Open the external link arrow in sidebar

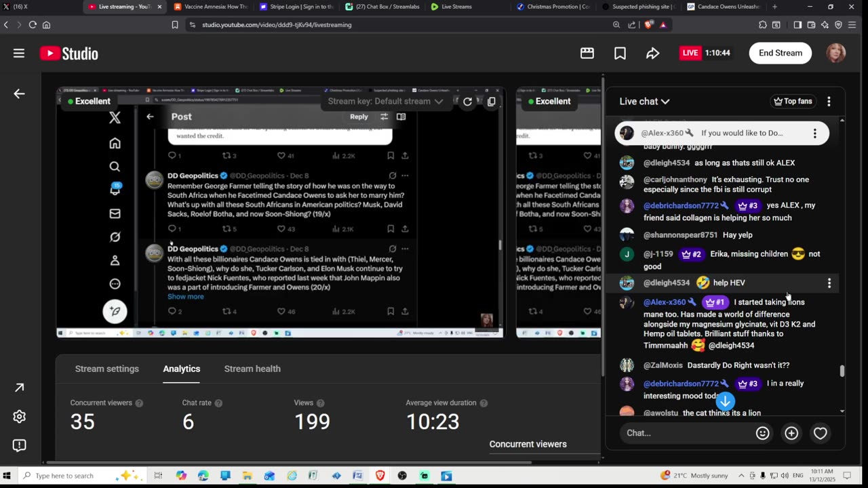tap(19, 388)
